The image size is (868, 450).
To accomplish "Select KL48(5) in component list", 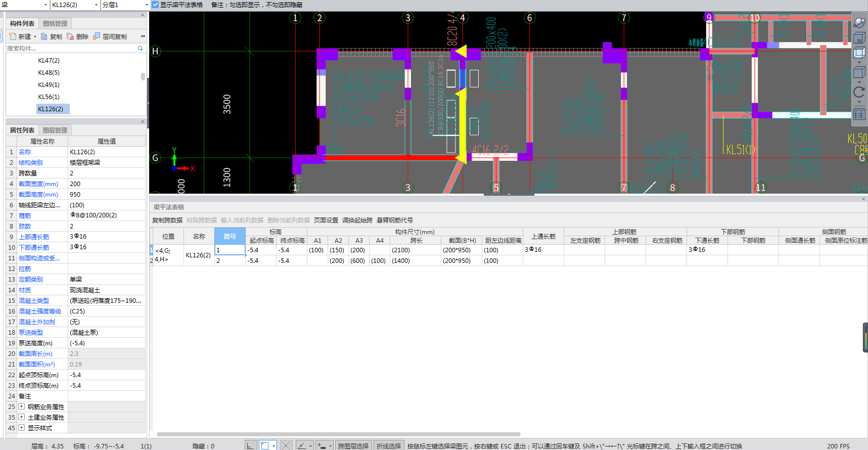I will [49, 72].
